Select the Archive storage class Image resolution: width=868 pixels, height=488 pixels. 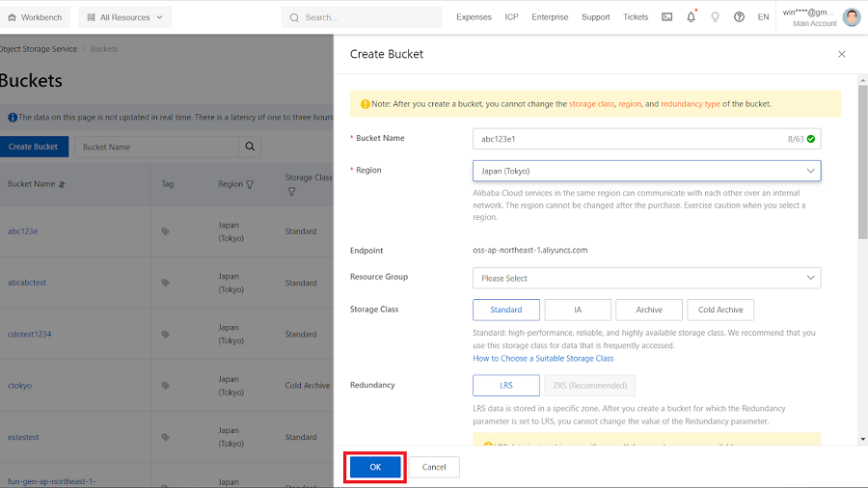pyautogui.click(x=649, y=310)
